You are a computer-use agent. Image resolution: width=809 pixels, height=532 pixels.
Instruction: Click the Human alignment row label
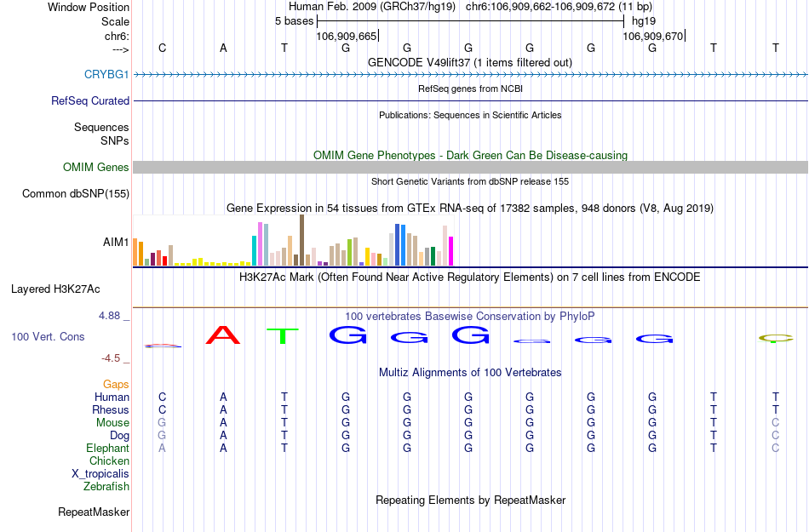point(112,398)
